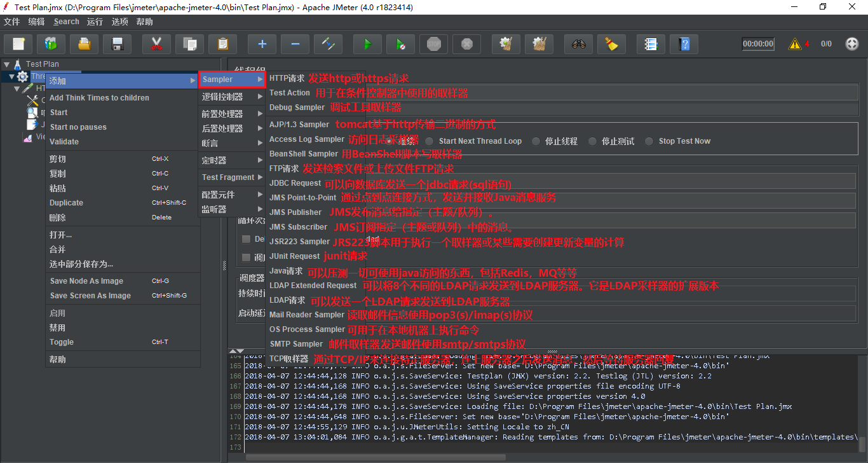
Task: Choose JSR223 Sampler from list
Action: tap(299, 242)
